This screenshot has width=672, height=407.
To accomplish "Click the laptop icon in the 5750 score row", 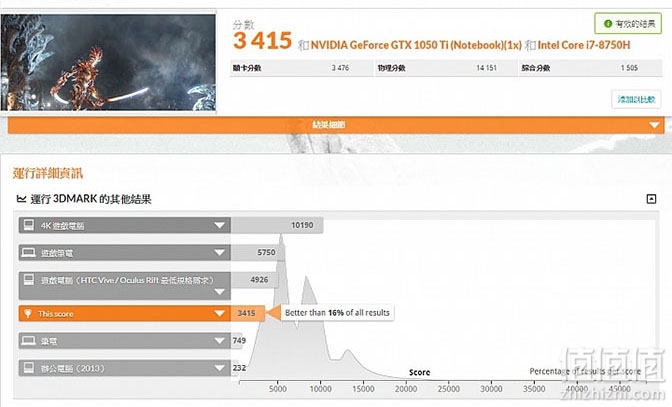I will click(x=29, y=252).
